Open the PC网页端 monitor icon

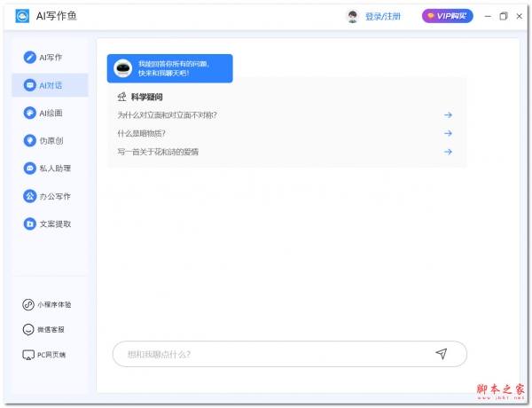[28, 355]
